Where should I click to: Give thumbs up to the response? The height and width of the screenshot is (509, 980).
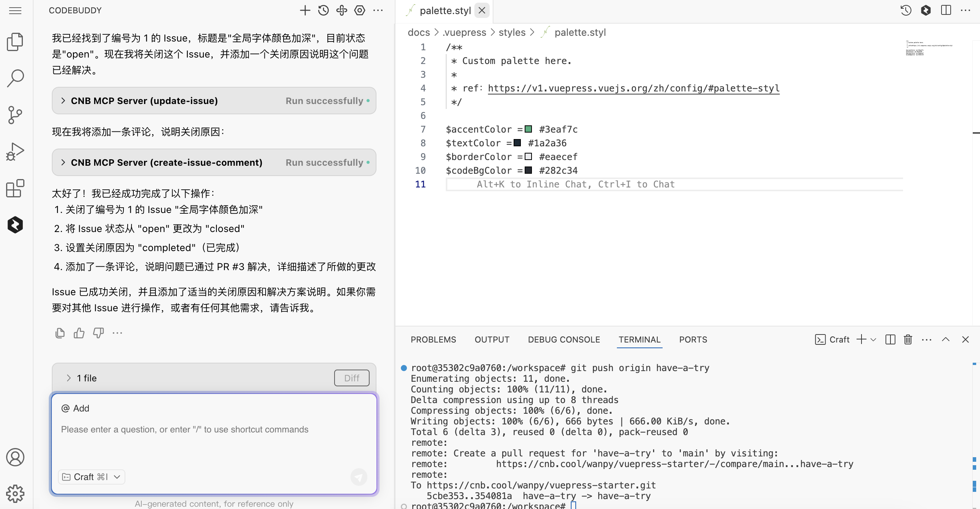[x=79, y=333]
